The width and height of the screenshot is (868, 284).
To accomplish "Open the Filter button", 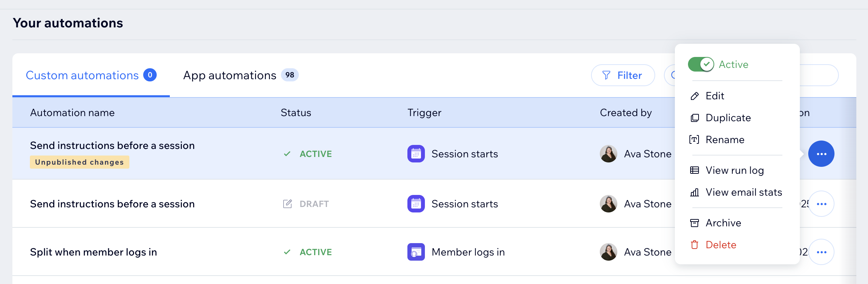I will 623,76.
